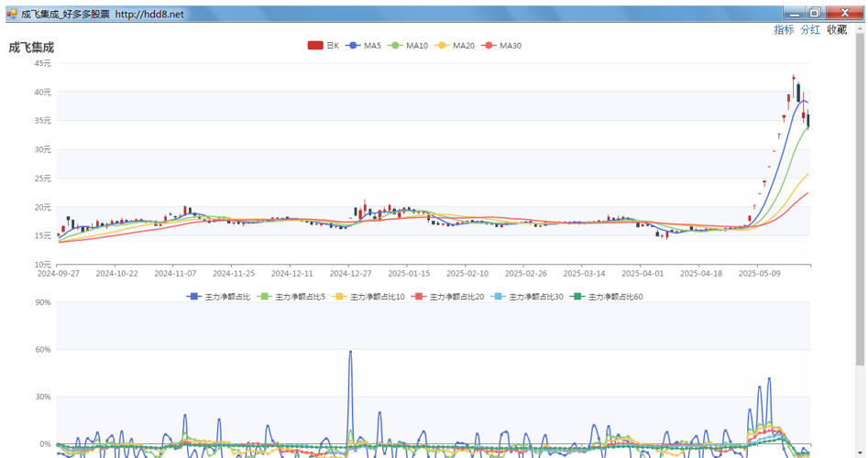Open the 指标 link

pos(784,30)
